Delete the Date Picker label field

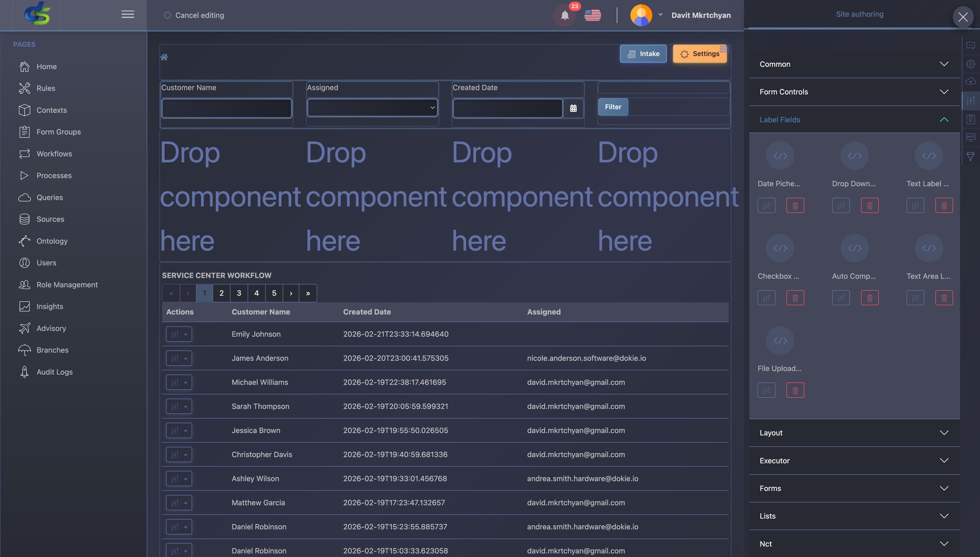[795, 205]
